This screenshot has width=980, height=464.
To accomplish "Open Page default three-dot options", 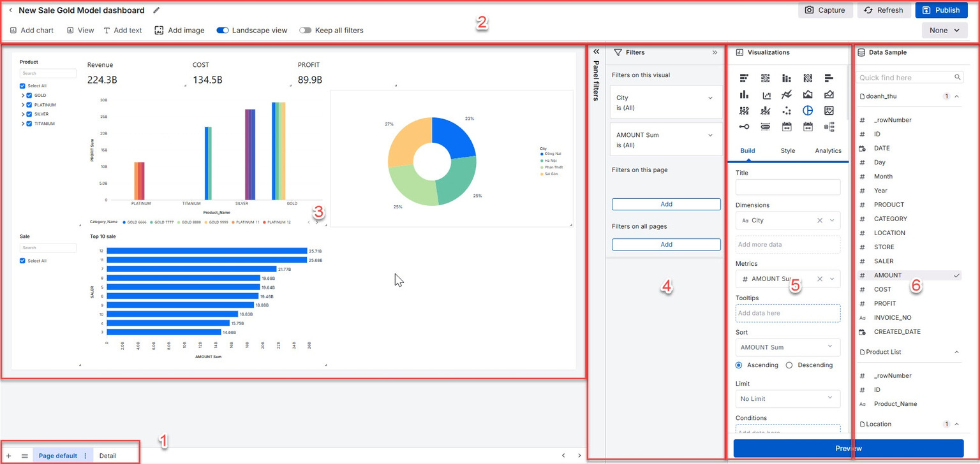I will 85,456.
